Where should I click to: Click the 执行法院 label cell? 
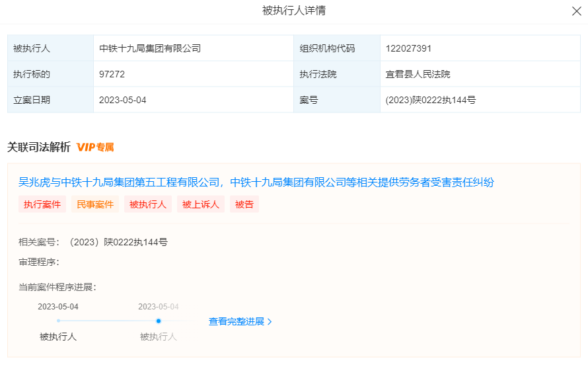point(337,74)
